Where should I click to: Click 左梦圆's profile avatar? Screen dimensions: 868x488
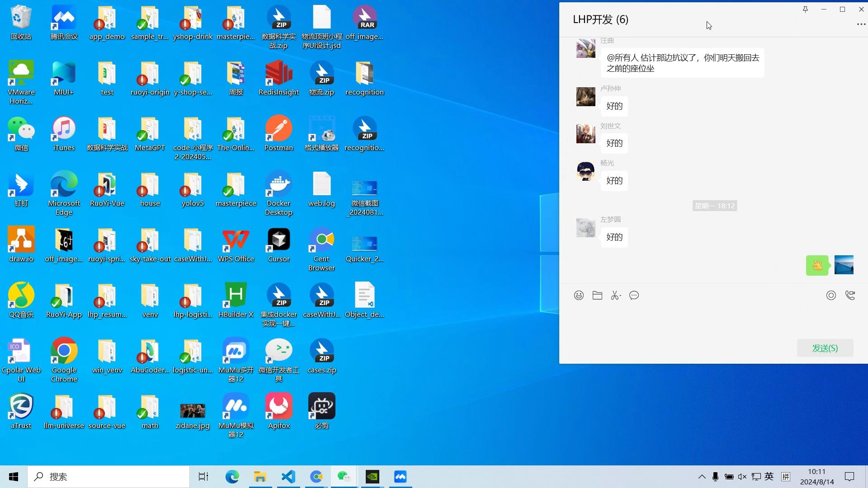tap(585, 228)
